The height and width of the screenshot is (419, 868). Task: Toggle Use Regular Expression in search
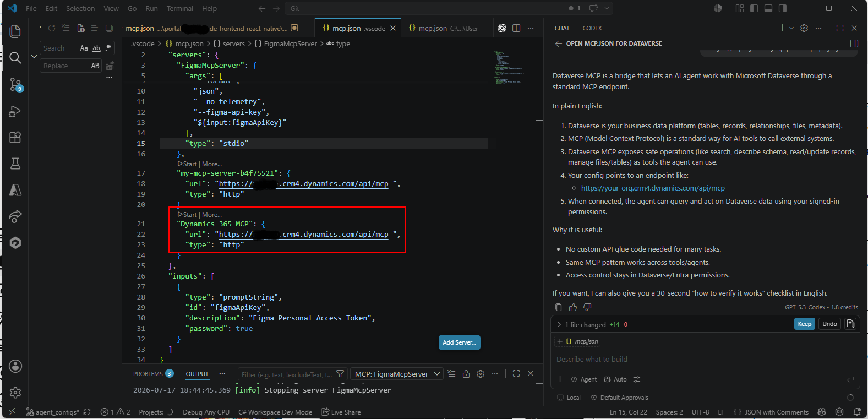pos(108,48)
